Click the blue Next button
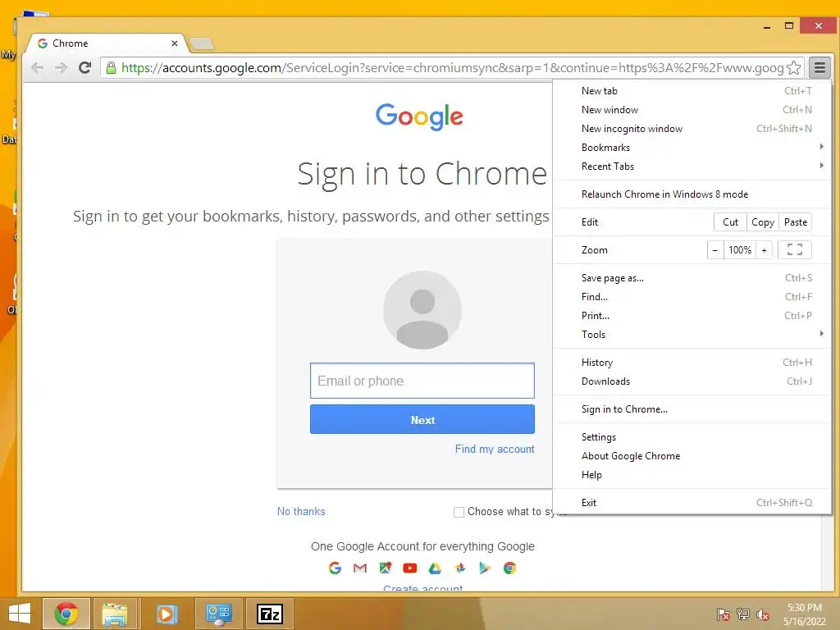The height and width of the screenshot is (630, 840). click(422, 419)
